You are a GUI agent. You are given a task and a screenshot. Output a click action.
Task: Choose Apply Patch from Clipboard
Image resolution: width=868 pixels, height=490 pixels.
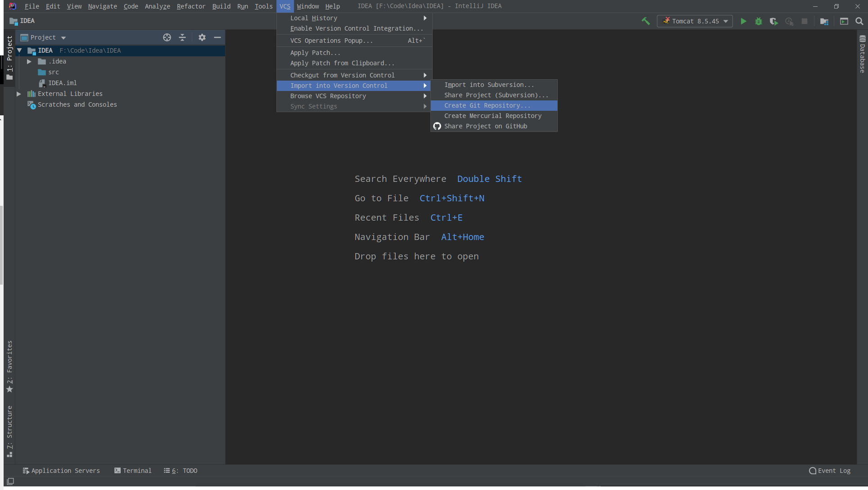click(x=354, y=63)
